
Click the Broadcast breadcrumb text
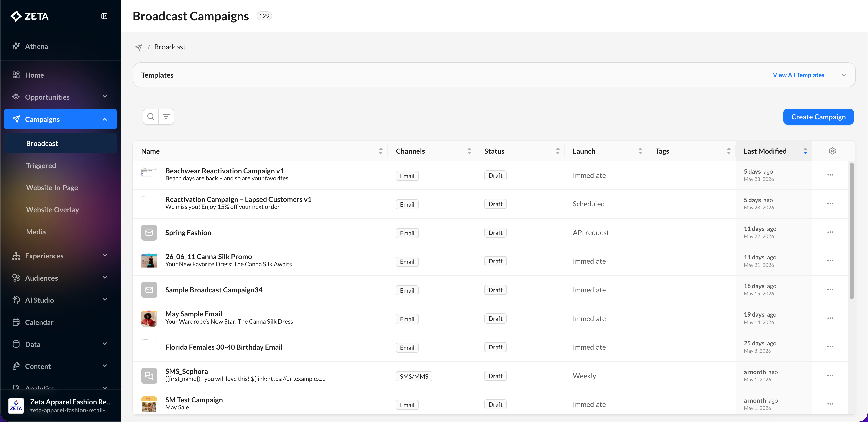coord(170,47)
